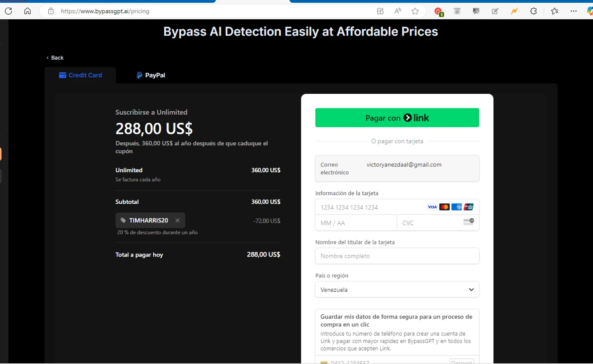Go to the browser home page icon
The height and width of the screenshot is (364, 593).
click(x=27, y=11)
